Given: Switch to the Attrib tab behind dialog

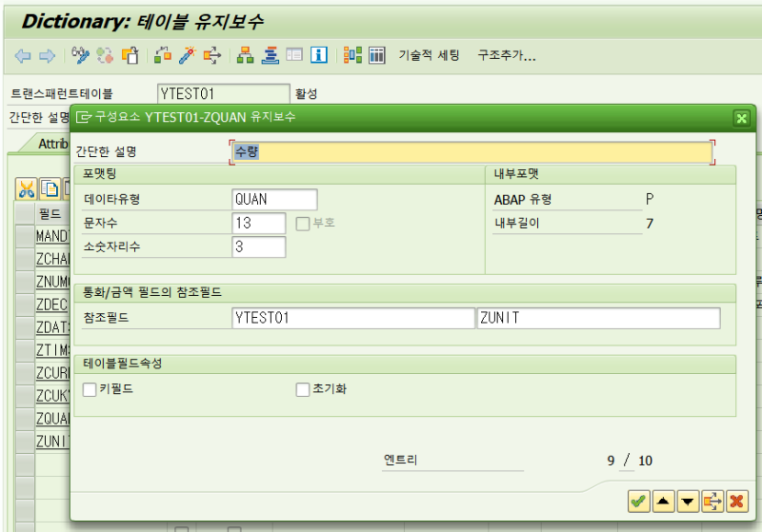Looking at the screenshot, I should pyautogui.click(x=53, y=144).
